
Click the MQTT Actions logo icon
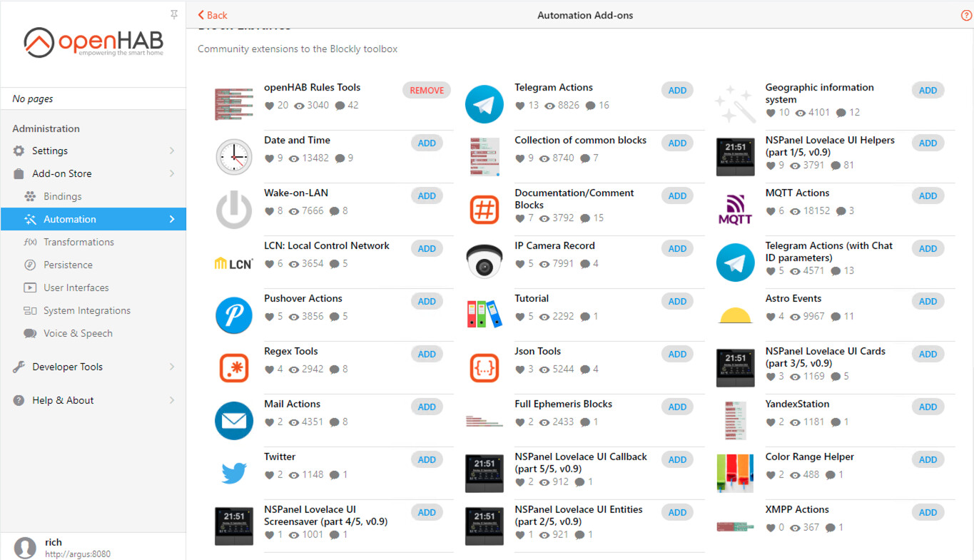735,210
